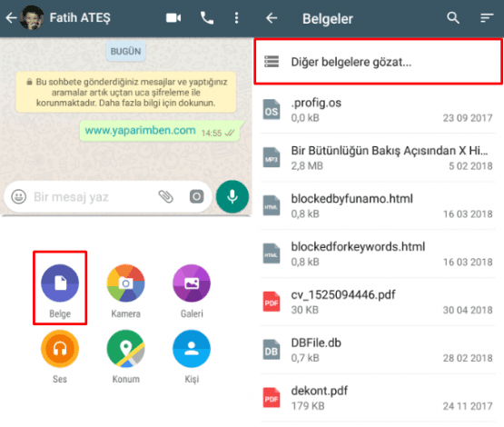The height and width of the screenshot is (427, 504).
Task: Tap the 30 04 2018 date
Action: coord(468,310)
